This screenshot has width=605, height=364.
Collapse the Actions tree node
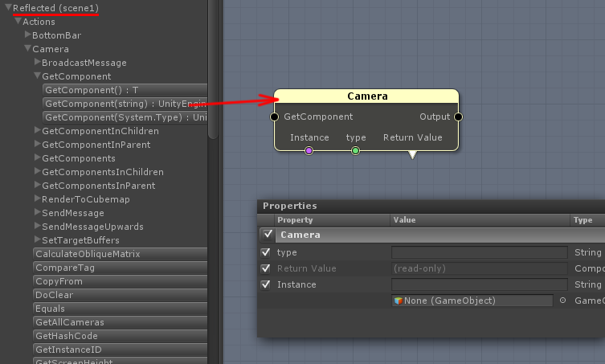[x=18, y=21]
